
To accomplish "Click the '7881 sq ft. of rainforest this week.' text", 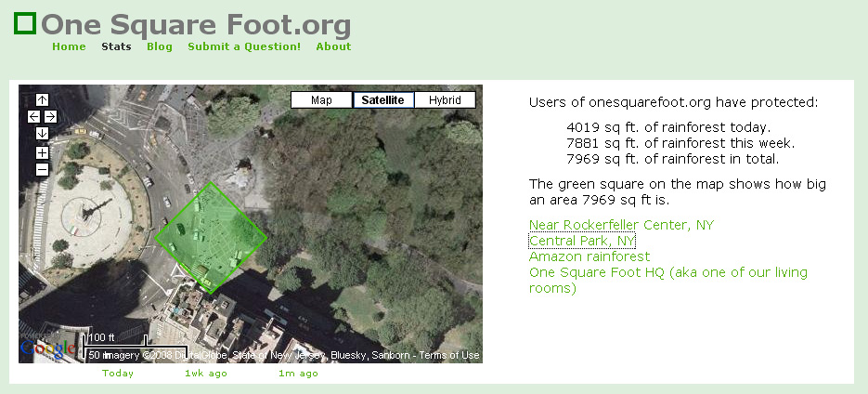I will click(x=680, y=143).
